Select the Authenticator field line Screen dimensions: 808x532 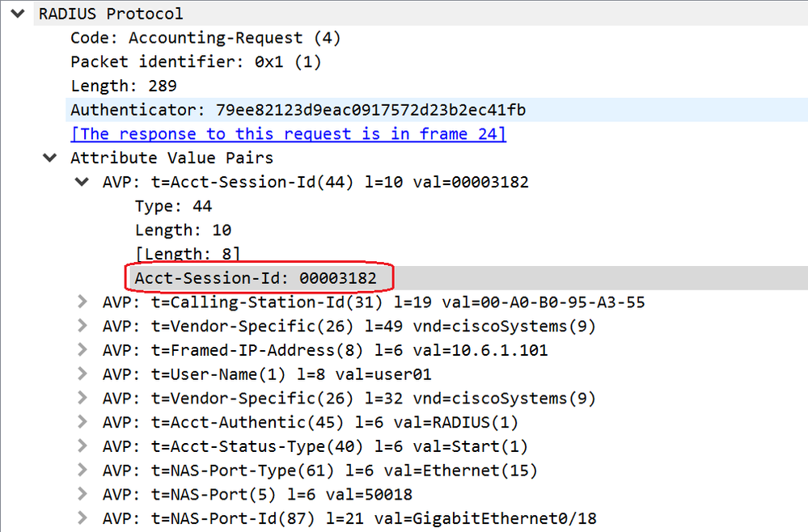(x=437, y=110)
